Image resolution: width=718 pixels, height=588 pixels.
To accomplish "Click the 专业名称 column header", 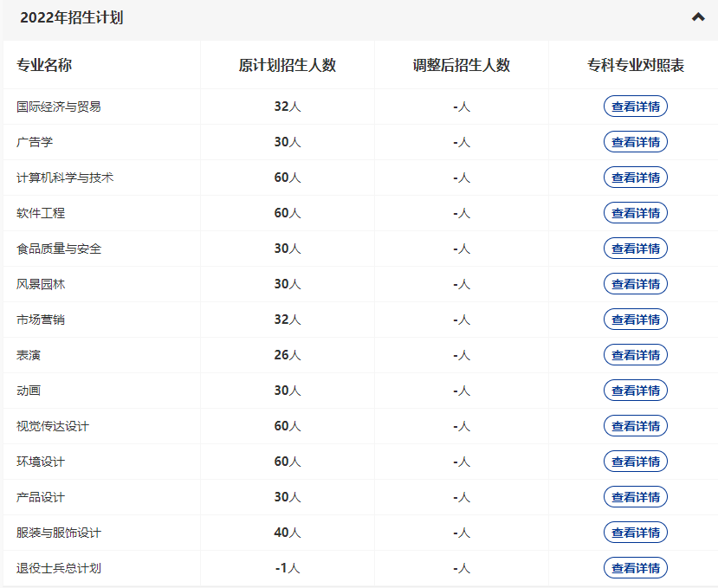I will point(44,65).
